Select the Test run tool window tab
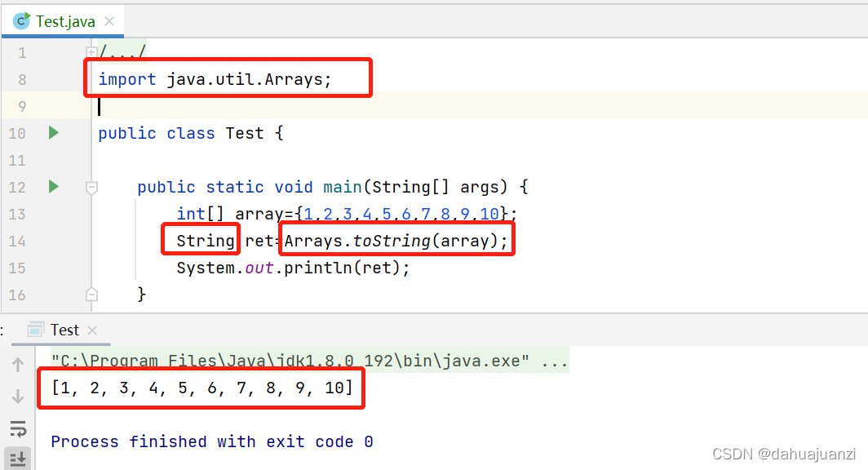The image size is (868, 470). (64, 330)
